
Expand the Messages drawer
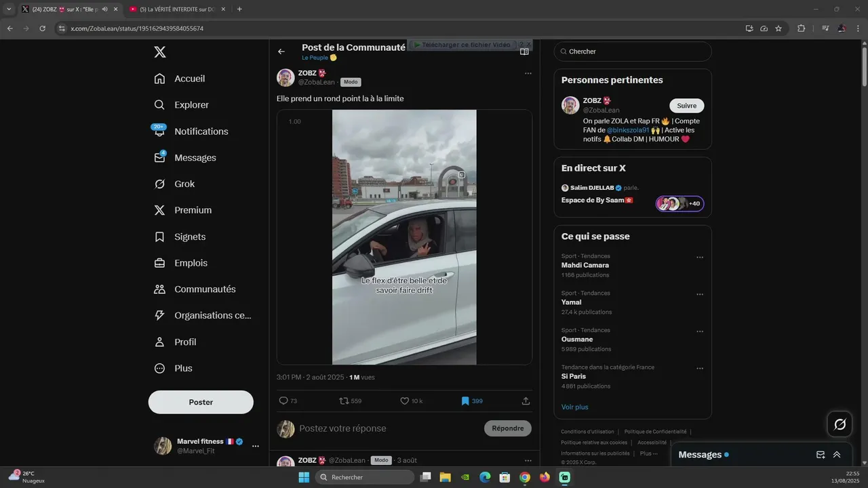pos(837,455)
